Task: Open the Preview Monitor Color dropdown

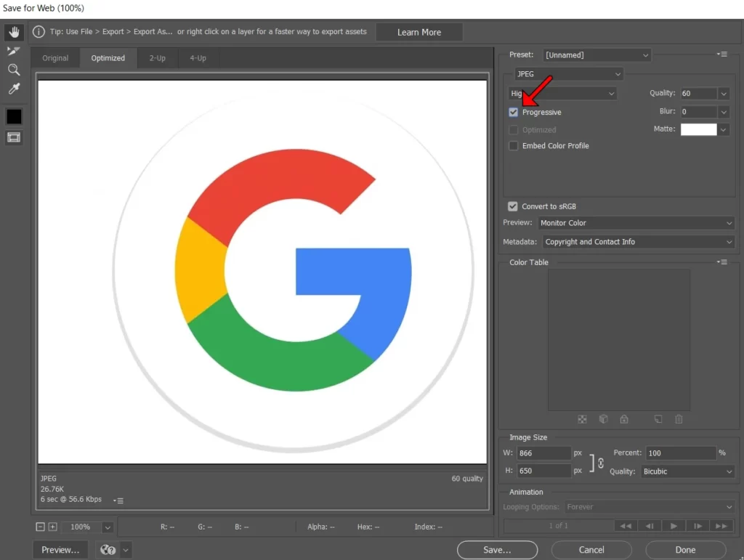Action: click(636, 223)
